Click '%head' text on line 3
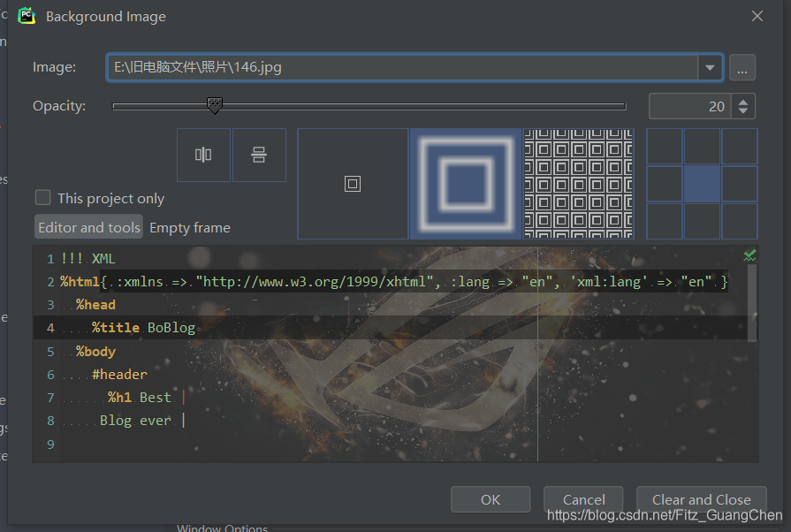The width and height of the screenshot is (791, 532). tap(95, 305)
